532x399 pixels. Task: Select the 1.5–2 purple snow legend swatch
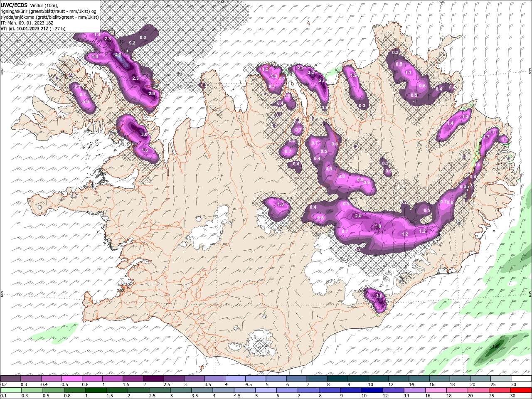pyautogui.click(x=133, y=379)
